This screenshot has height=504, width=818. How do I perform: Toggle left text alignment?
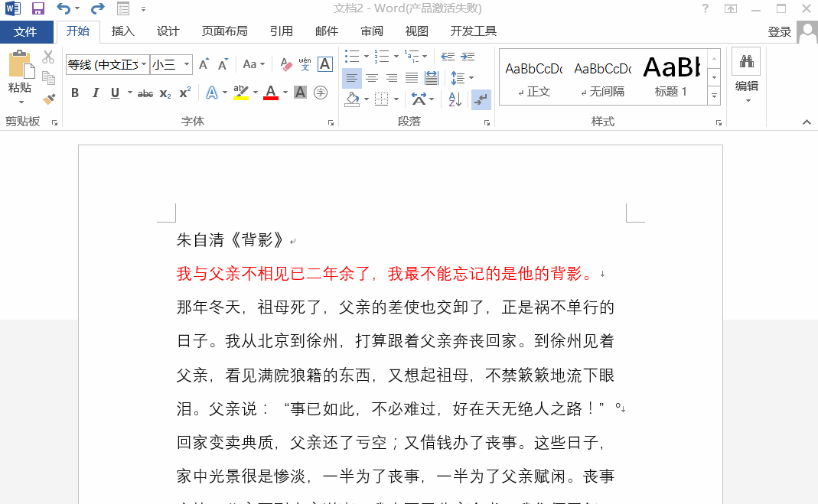(x=352, y=78)
